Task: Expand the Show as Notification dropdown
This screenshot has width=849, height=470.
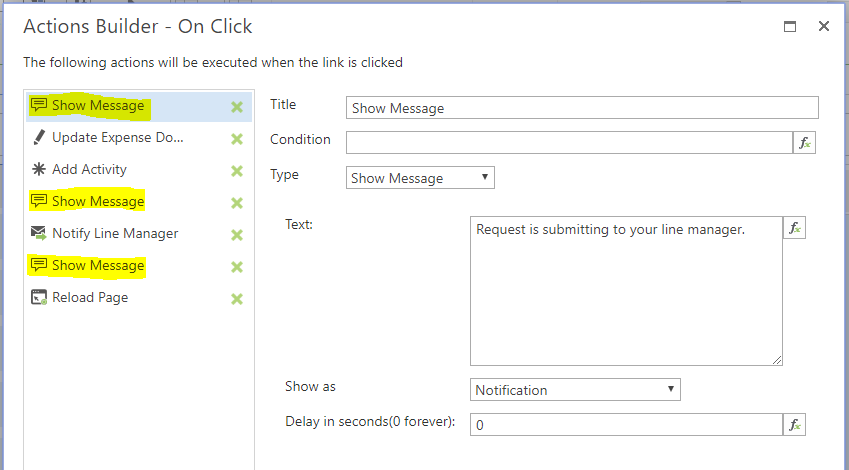Action: click(575, 389)
